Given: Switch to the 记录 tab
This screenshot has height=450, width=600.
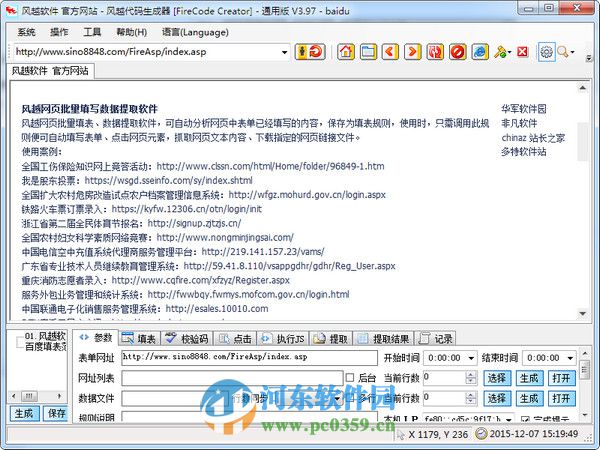Looking at the screenshot, I should [x=435, y=338].
